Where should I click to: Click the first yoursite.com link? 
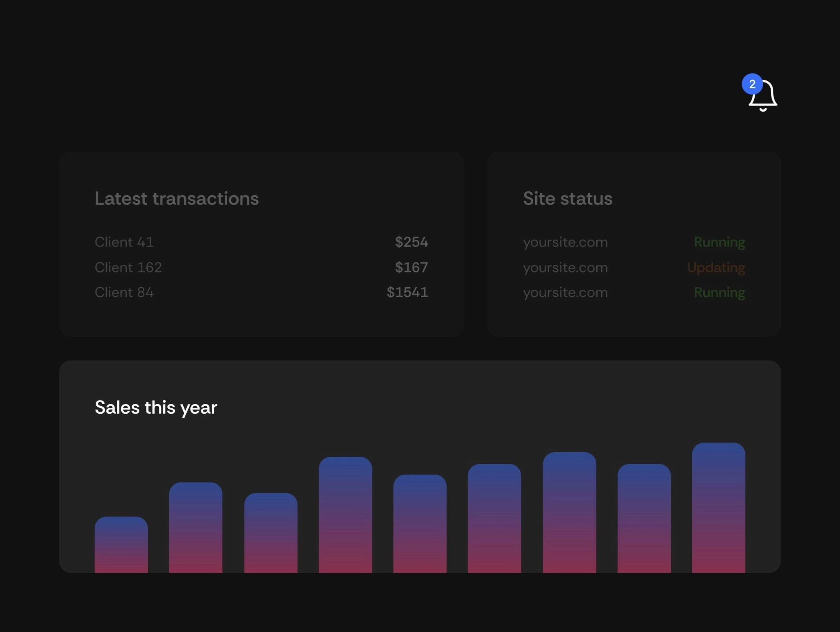tap(565, 242)
